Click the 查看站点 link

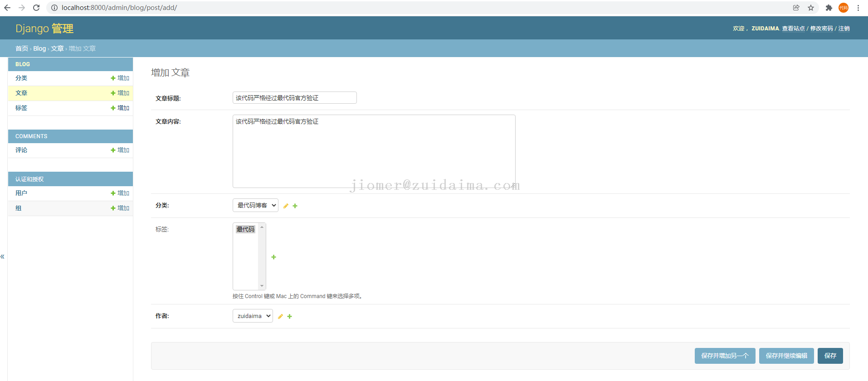pos(793,29)
